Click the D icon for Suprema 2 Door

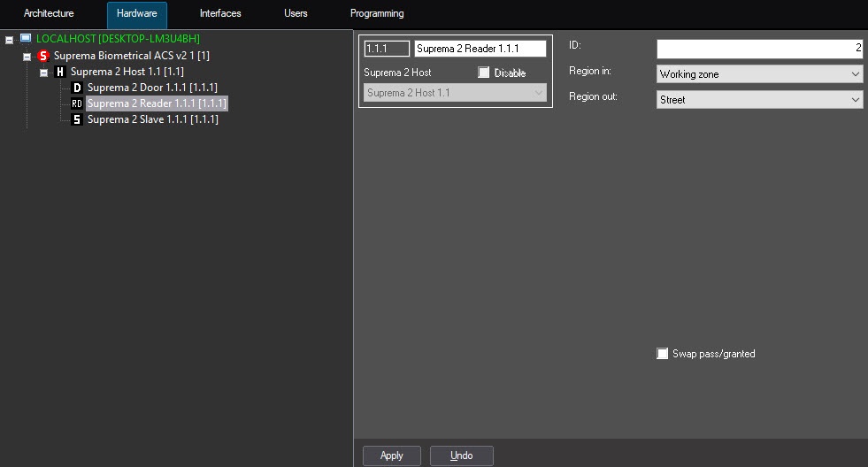point(77,88)
